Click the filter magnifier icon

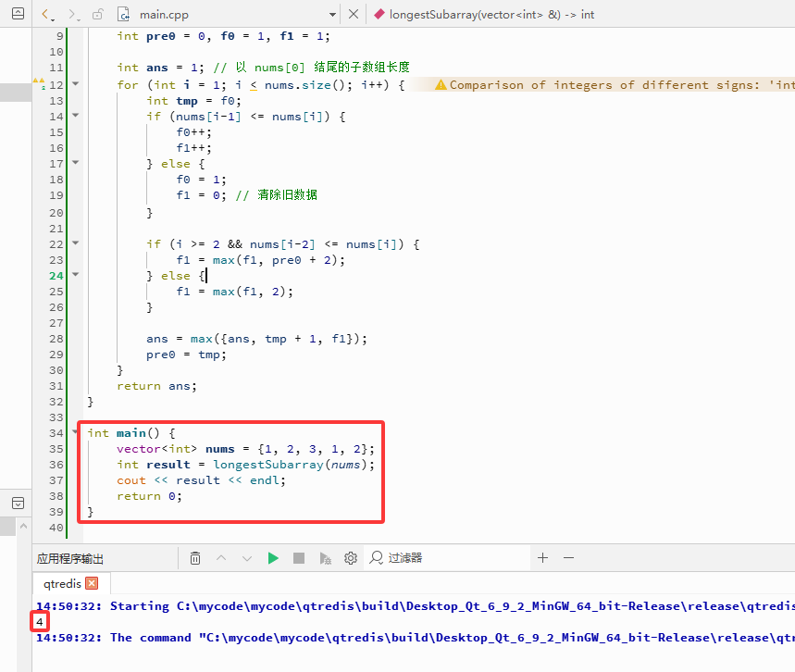point(376,558)
